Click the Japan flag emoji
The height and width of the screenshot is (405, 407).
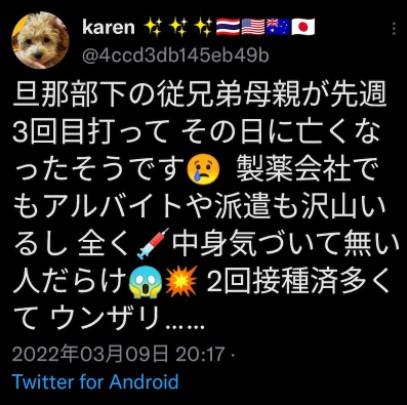tap(303, 27)
